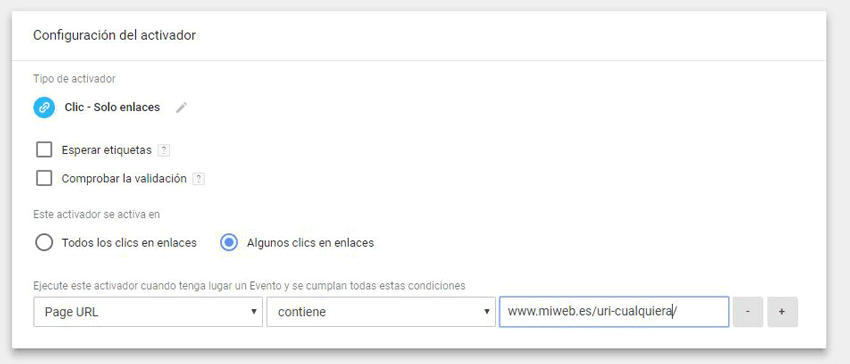Open help icon next to Esperar etiquetas
The width and height of the screenshot is (850, 364).
click(164, 150)
